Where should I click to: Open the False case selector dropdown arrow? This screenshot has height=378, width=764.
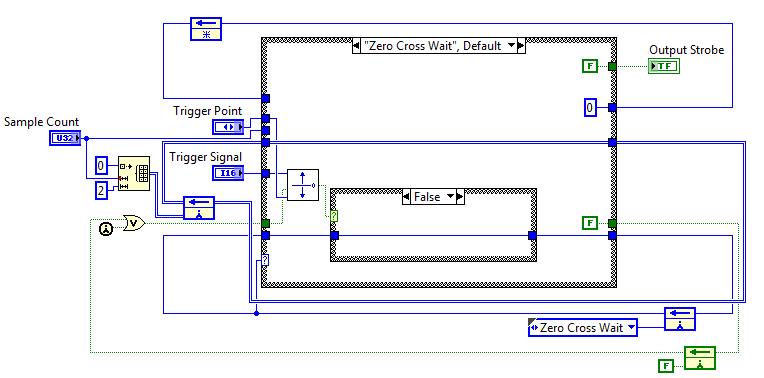click(450, 197)
